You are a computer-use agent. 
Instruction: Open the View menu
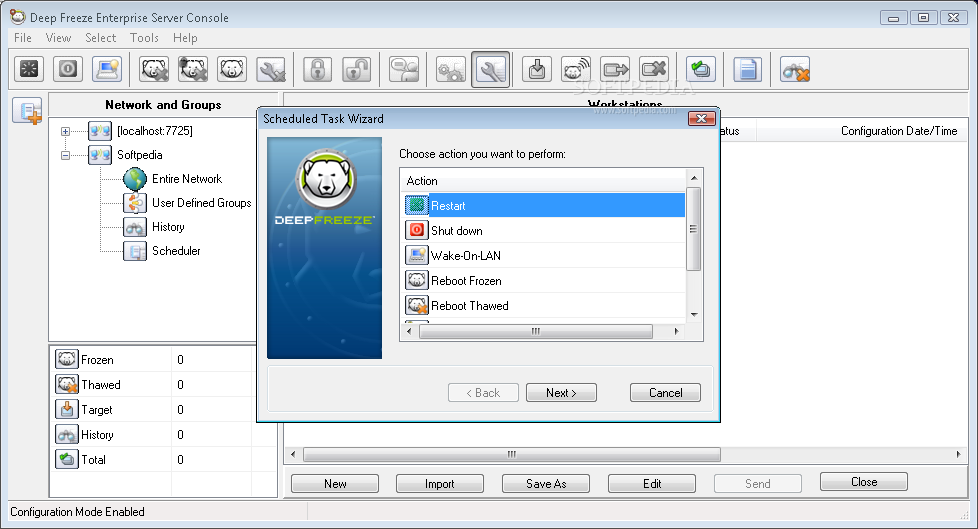[x=58, y=38]
